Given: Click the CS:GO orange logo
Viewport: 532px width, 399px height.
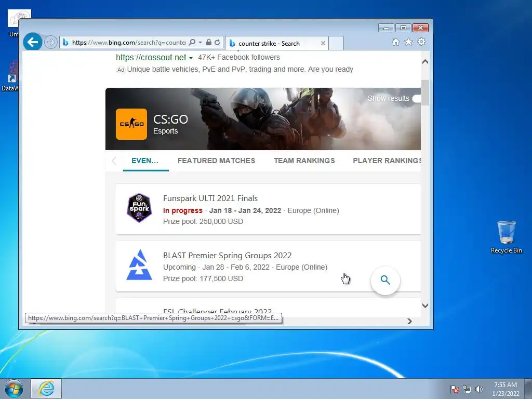Looking at the screenshot, I should 131,124.
